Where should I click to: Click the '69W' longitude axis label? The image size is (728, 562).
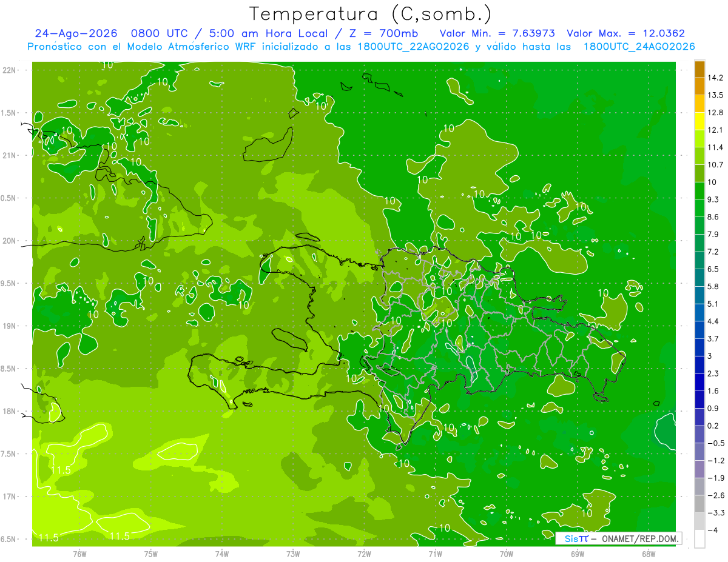[578, 554]
